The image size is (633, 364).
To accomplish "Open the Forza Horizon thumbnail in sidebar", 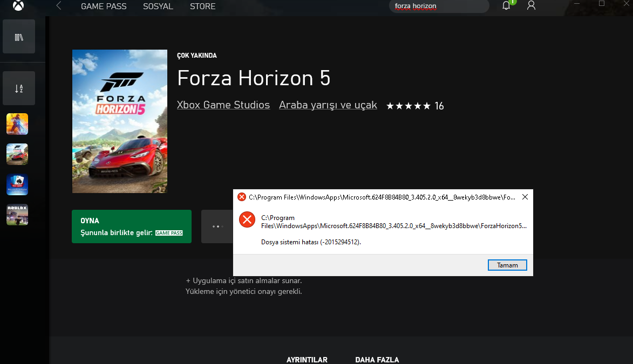I will click(x=17, y=154).
